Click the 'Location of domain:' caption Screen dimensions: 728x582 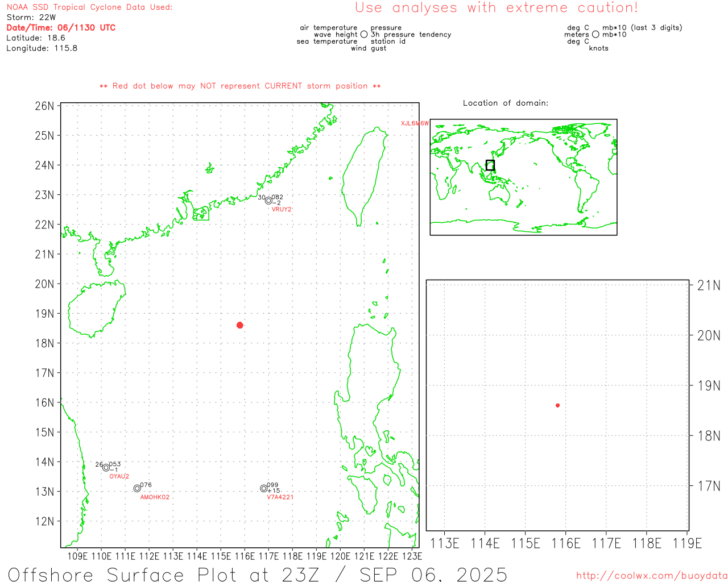click(x=506, y=103)
